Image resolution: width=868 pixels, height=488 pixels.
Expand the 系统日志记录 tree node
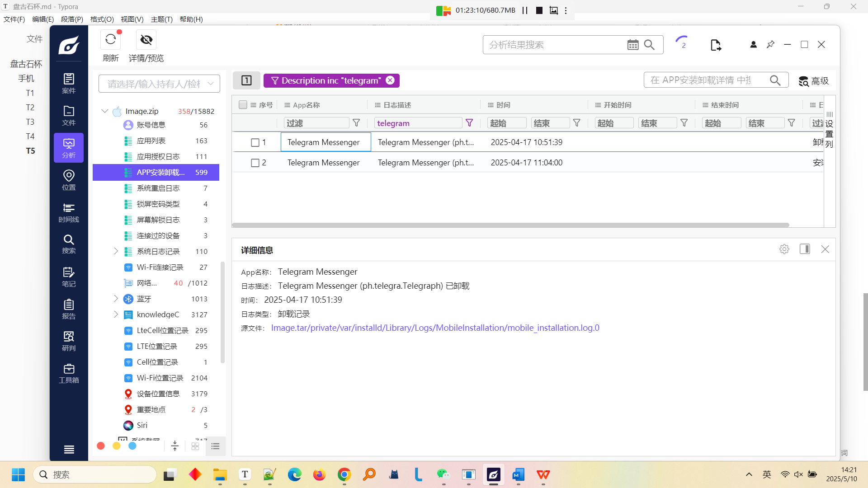[x=116, y=251]
